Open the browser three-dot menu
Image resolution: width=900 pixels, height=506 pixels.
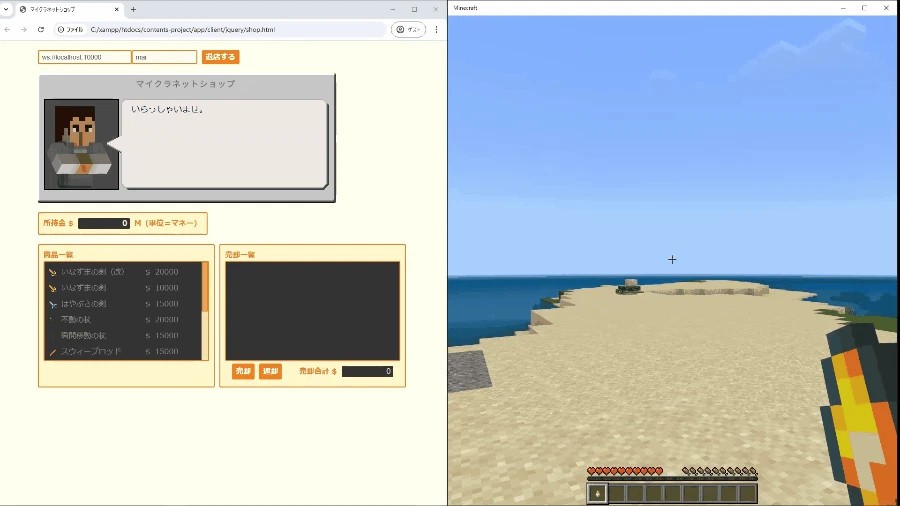click(x=436, y=29)
